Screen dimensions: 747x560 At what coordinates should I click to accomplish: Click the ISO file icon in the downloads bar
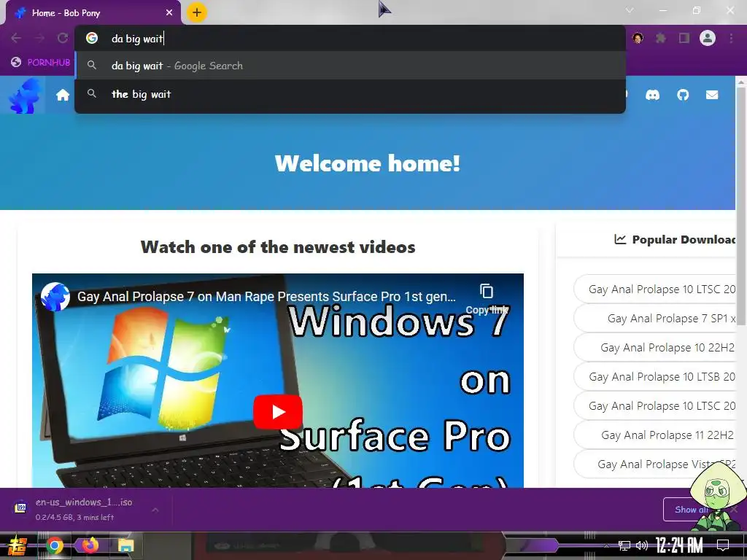(x=20, y=507)
